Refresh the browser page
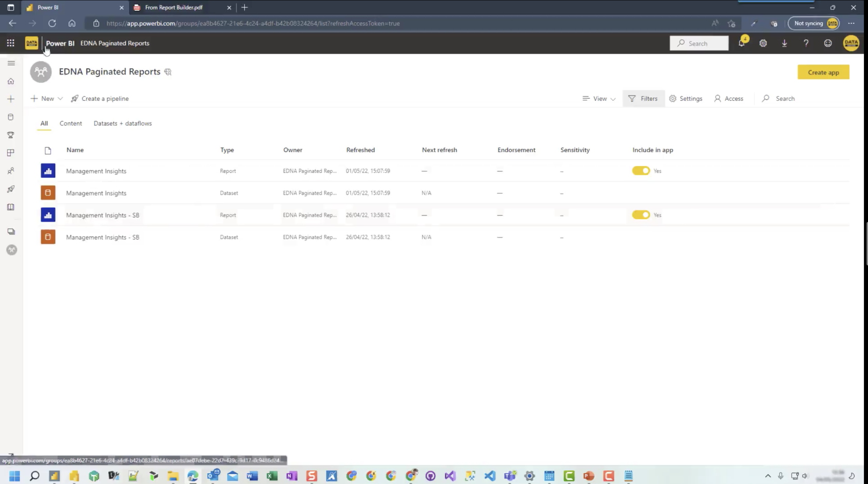 [52, 23]
